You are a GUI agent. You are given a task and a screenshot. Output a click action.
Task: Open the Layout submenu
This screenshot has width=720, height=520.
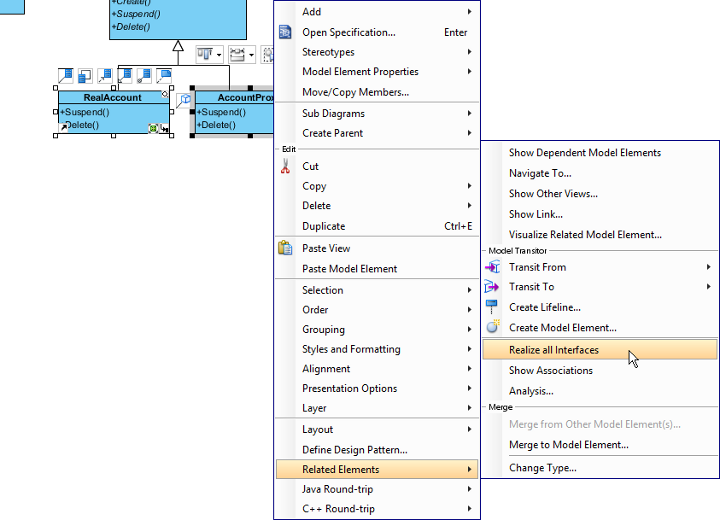tap(377, 430)
